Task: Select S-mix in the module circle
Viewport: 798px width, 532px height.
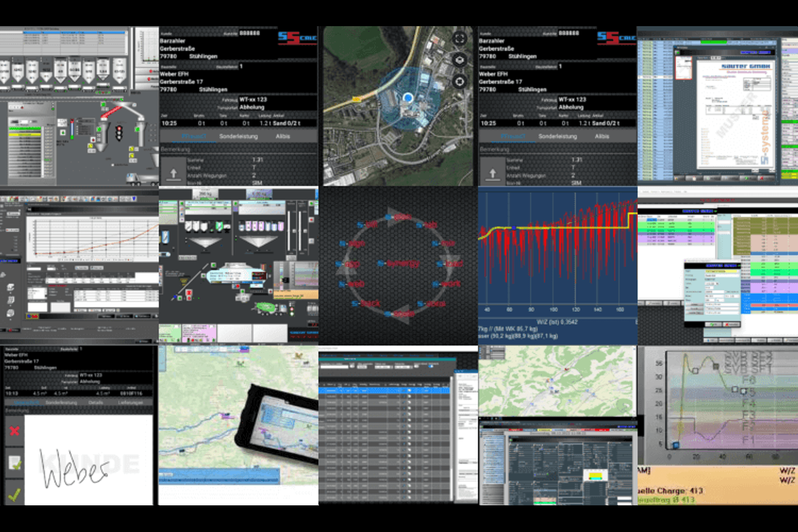Action: tap(443, 244)
